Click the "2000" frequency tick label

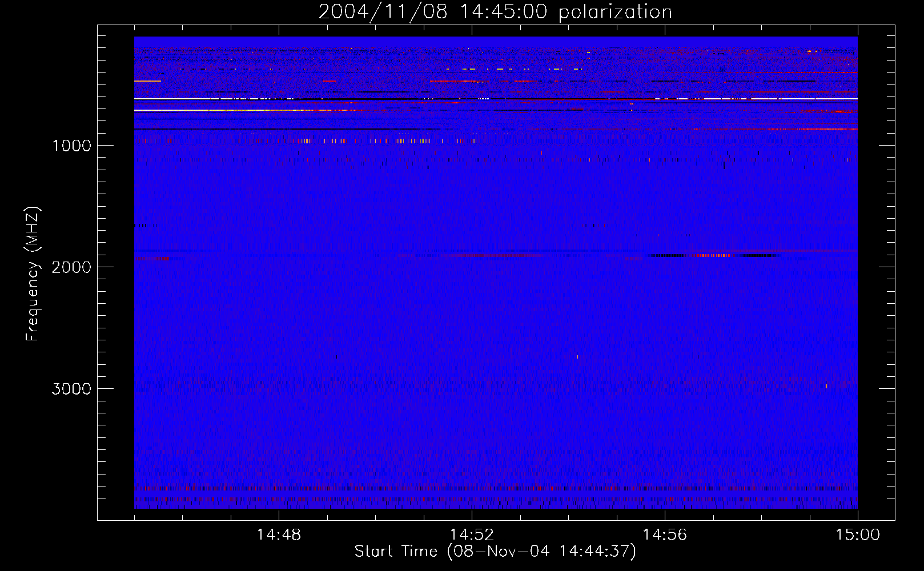(71, 267)
